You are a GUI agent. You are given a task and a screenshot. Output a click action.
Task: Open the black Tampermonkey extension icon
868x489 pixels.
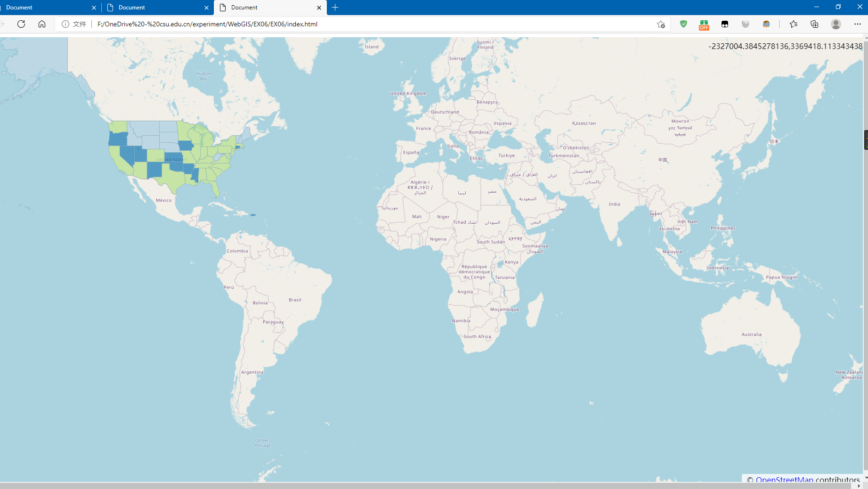(x=725, y=24)
